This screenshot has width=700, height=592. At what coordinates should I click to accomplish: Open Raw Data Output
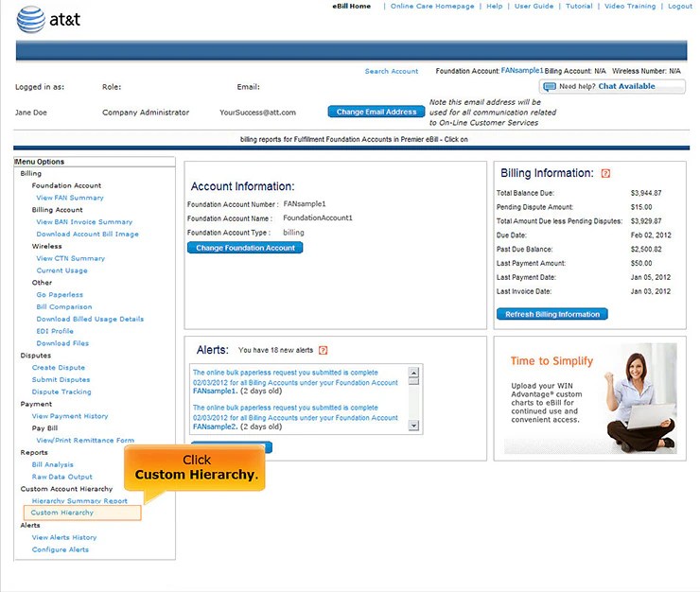click(62, 477)
